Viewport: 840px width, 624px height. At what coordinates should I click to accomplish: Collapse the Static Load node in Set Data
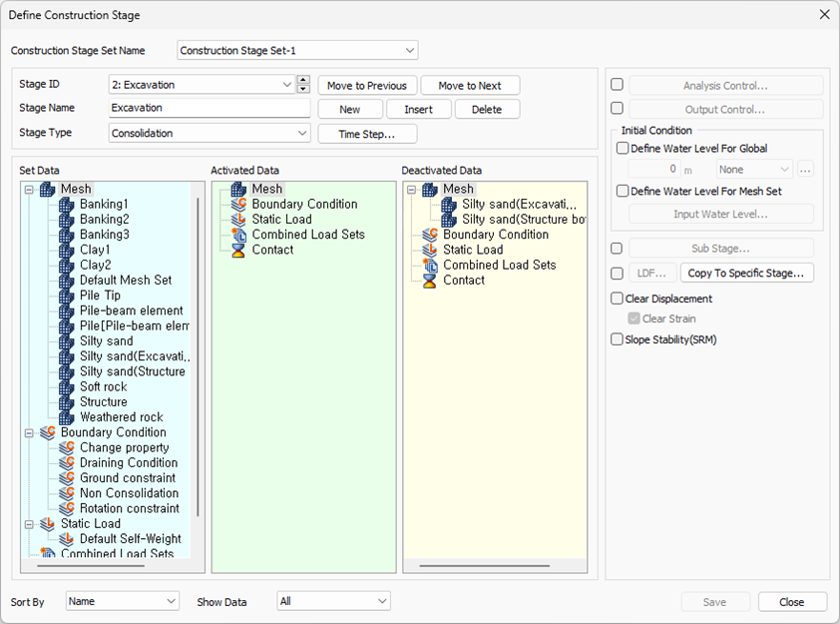coord(30,524)
